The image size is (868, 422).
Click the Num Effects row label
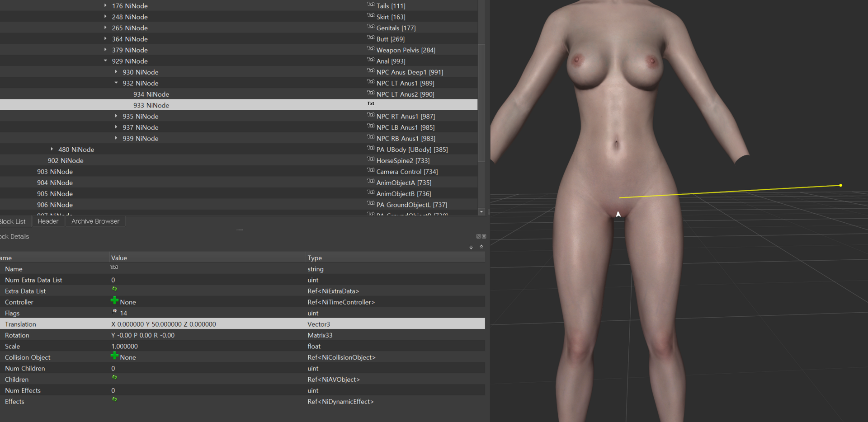coord(23,390)
